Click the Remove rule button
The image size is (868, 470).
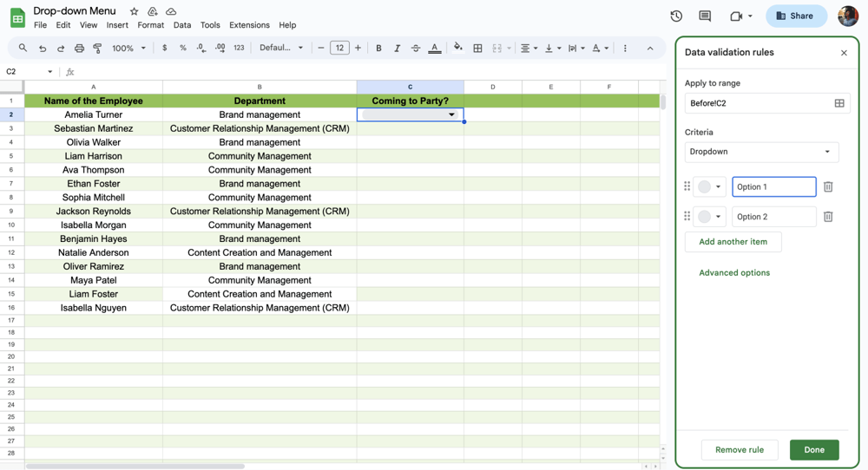point(740,449)
